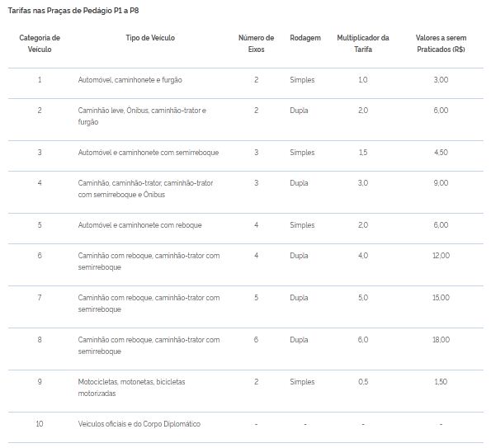Select 'Automóvel, caminhonete e furgão' row text

pyautogui.click(x=130, y=80)
